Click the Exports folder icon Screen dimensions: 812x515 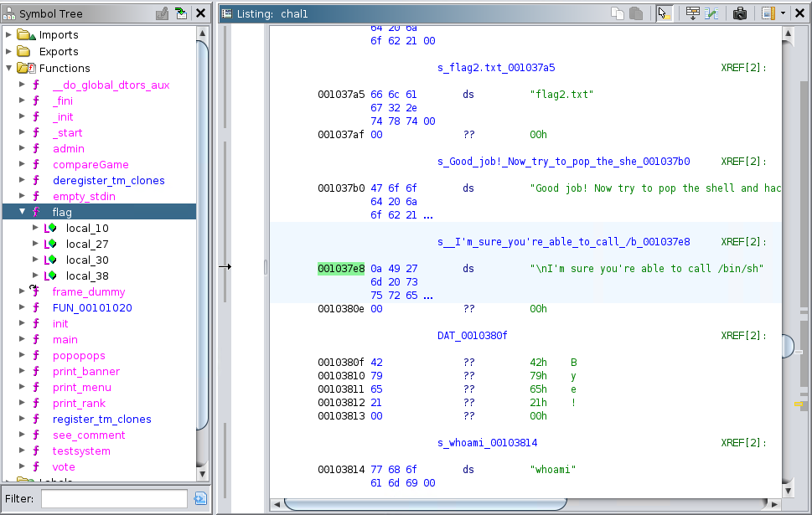pyautogui.click(x=23, y=51)
